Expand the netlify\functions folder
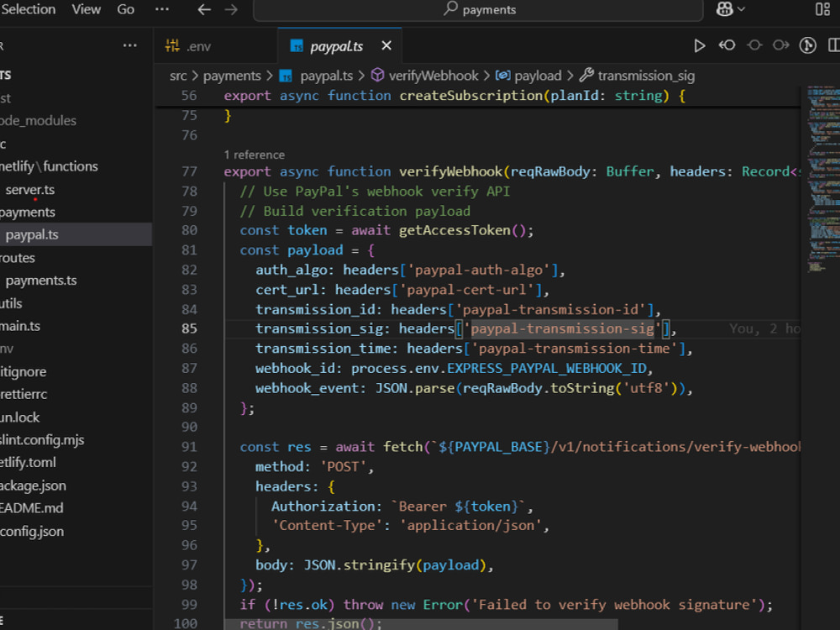Image resolution: width=840 pixels, height=630 pixels. (49, 166)
